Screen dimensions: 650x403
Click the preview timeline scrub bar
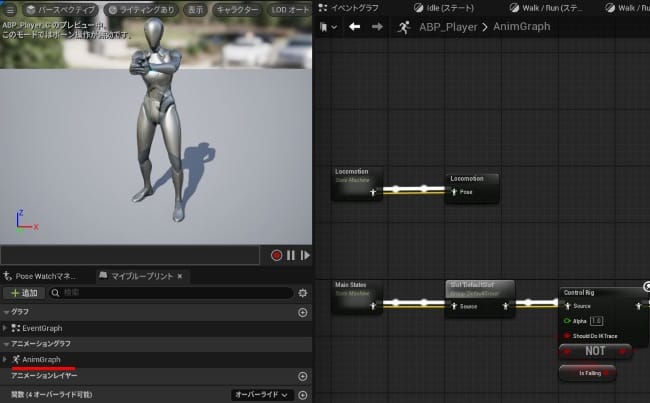(x=130, y=255)
